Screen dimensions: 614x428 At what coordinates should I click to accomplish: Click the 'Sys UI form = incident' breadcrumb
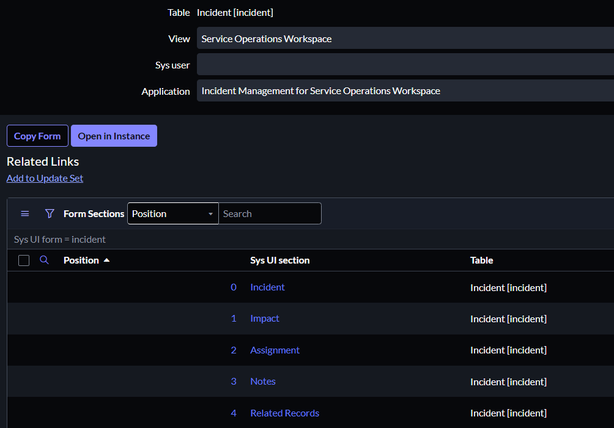tap(60, 239)
